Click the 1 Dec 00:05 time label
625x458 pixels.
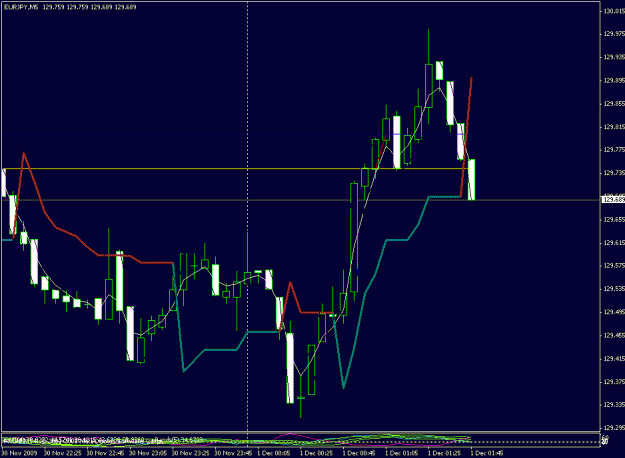tap(273, 453)
